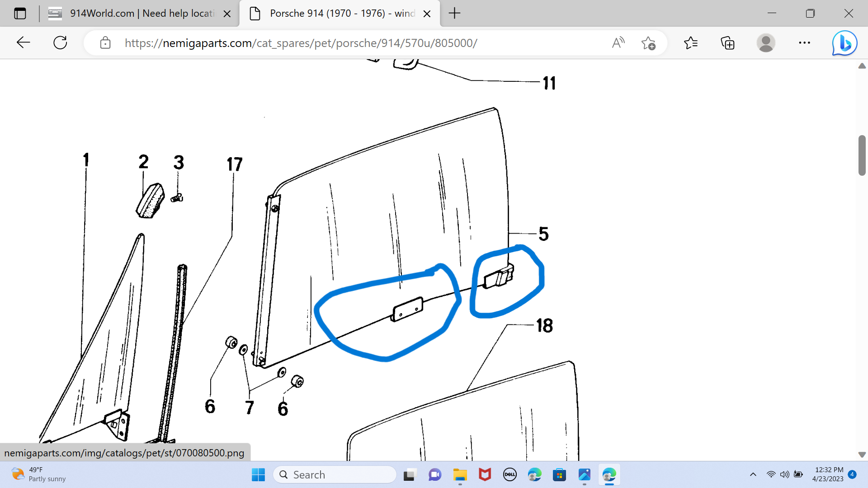The image size is (868, 488).
Task: Open the Bing chat sidebar
Action: [844, 43]
